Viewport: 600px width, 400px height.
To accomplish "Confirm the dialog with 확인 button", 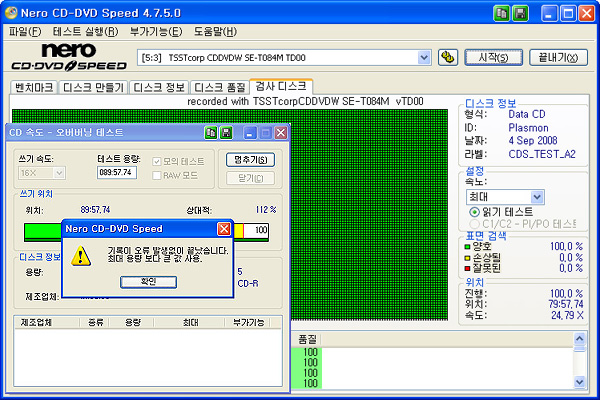I will [148, 282].
